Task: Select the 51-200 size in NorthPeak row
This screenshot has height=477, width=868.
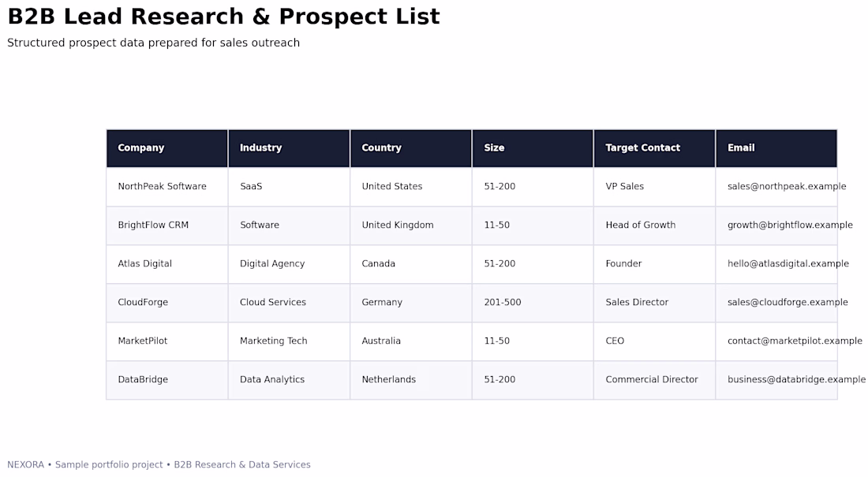Action: click(533, 187)
